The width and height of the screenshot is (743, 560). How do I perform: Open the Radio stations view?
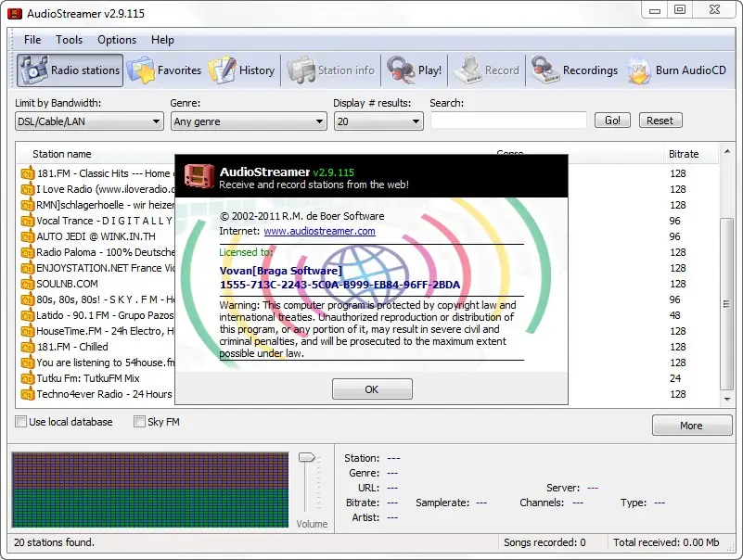click(70, 70)
